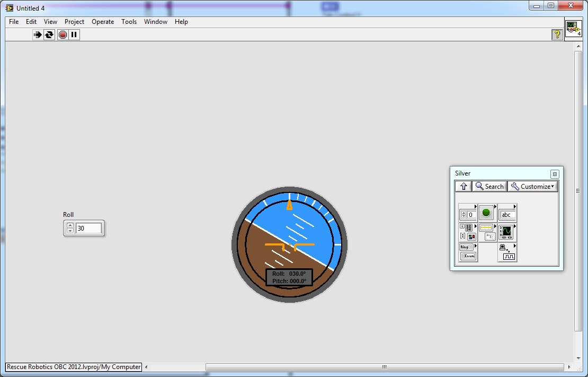Decrement the Roll value

click(x=70, y=231)
